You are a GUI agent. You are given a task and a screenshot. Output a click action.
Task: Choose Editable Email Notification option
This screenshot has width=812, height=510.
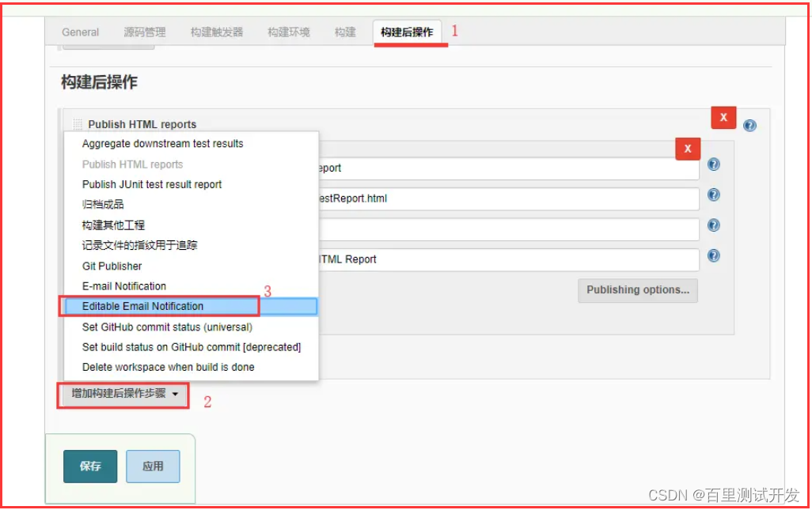191,306
